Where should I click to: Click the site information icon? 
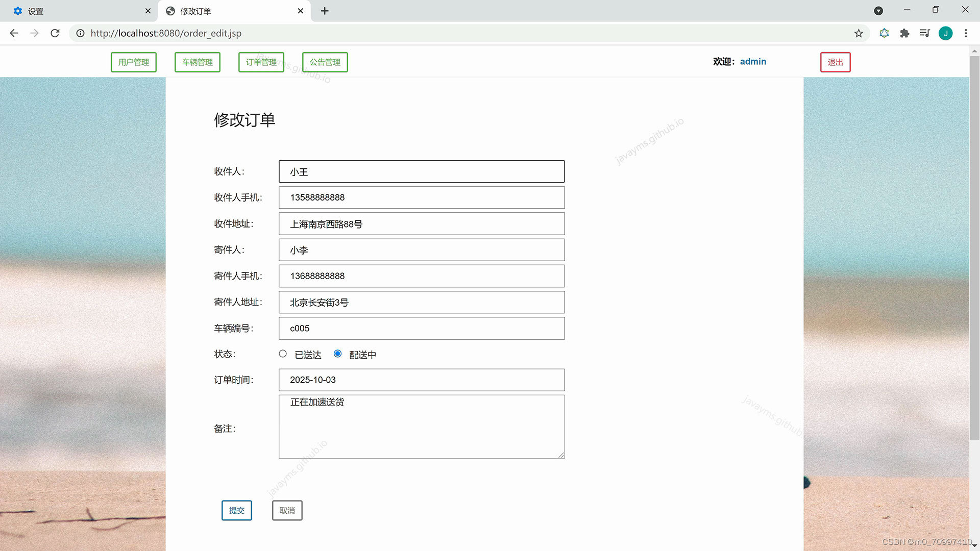[x=80, y=33]
